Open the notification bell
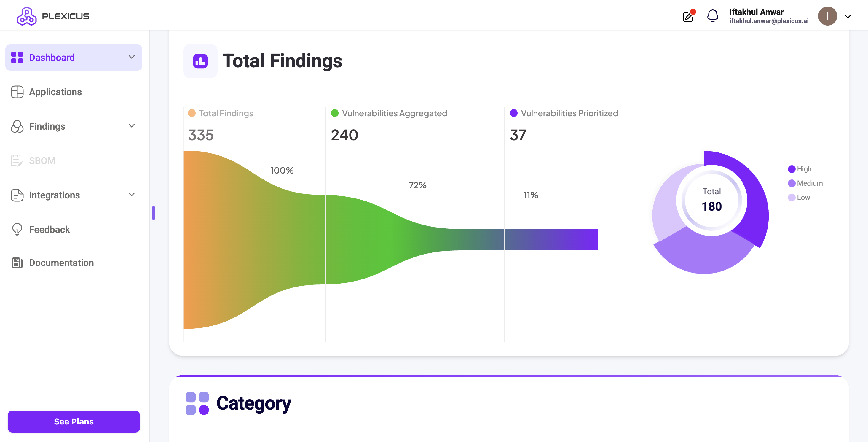Viewport: 868px width, 442px height. pos(712,16)
